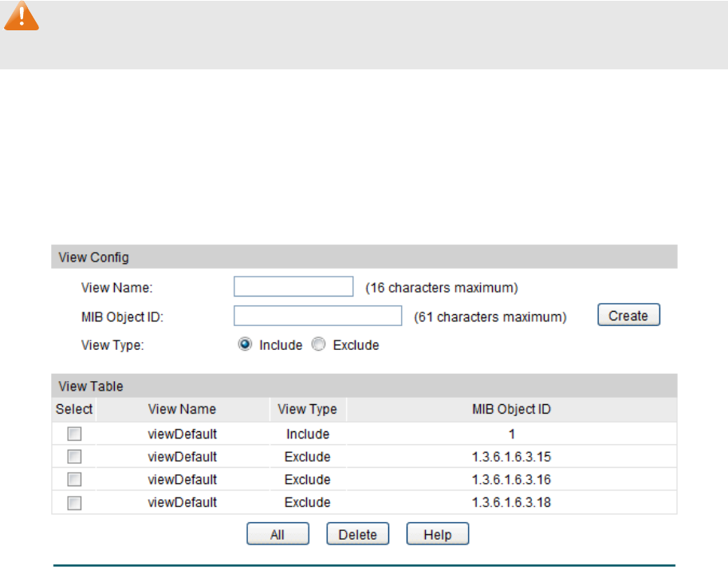Click the MIB Object ID column header
The width and height of the screenshot is (728, 570).
click(511, 410)
